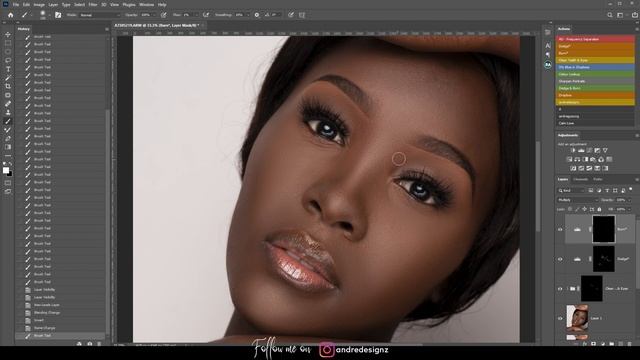The height and width of the screenshot is (360, 640).
Task: Open smoothing options gear icon
Action: coord(257,15)
